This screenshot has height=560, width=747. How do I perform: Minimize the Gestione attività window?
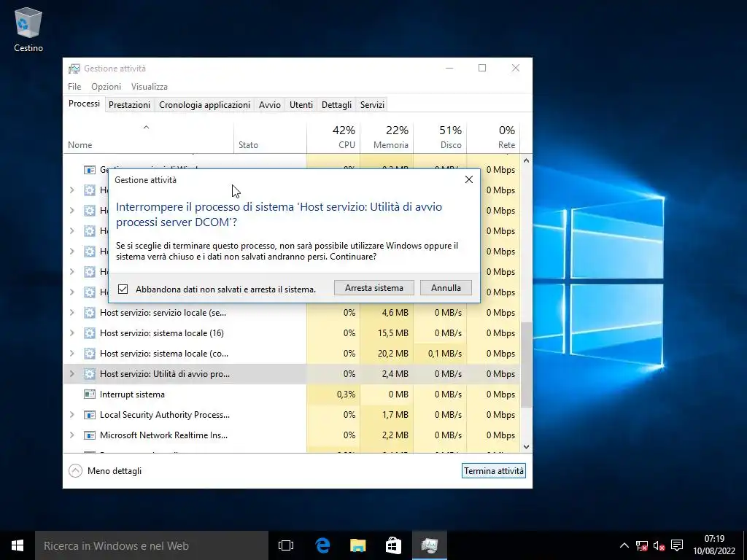point(449,68)
